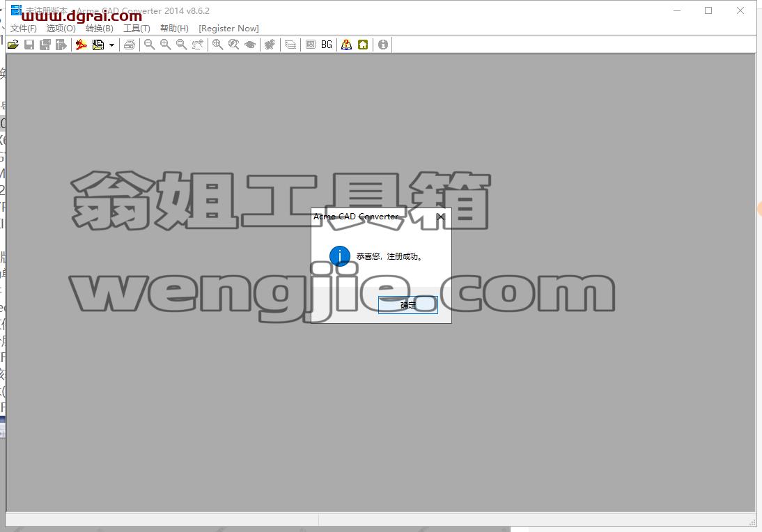Click the zoom extents crosshair magnifier icon
This screenshot has width=762, height=532.
[218, 45]
